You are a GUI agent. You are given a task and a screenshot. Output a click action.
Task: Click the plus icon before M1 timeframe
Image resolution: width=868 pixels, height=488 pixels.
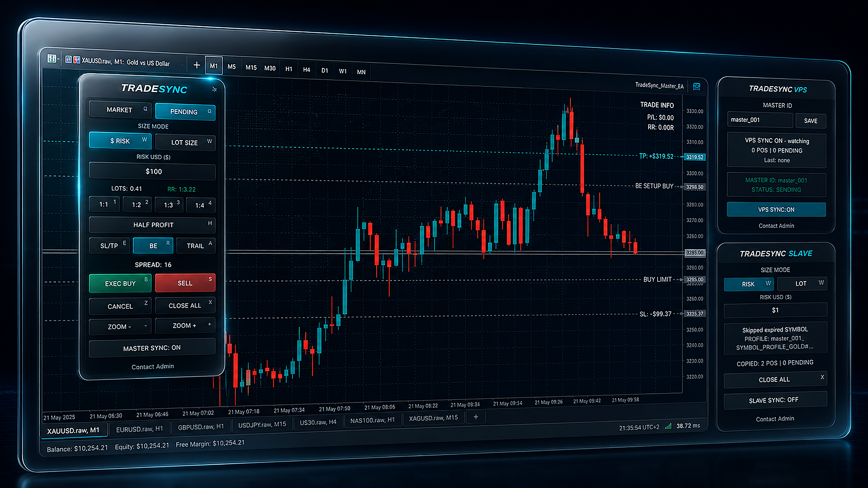(197, 65)
